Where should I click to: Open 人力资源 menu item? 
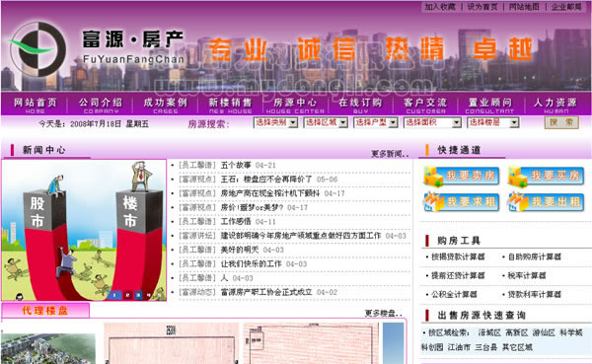tap(555, 105)
